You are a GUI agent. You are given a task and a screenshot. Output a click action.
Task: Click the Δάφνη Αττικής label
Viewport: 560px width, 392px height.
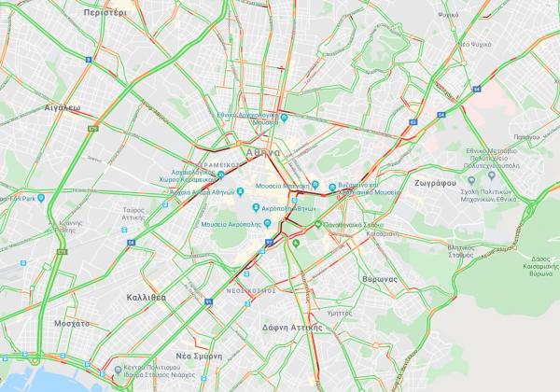(292, 328)
